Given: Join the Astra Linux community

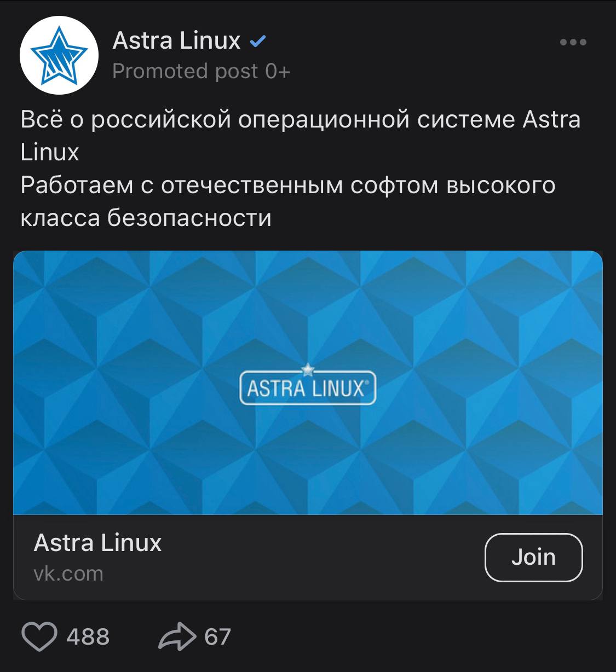Looking at the screenshot, I should (x=534, y=557).
